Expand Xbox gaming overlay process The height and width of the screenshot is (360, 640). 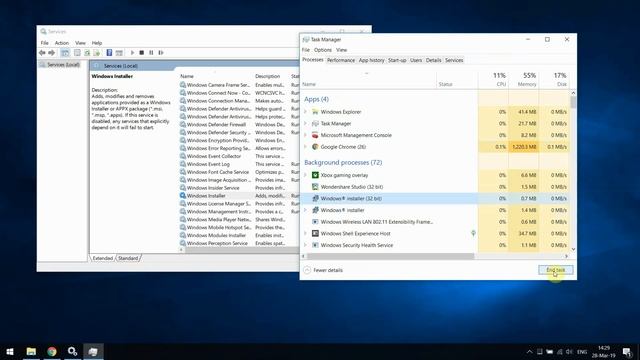tap(305, 175)
